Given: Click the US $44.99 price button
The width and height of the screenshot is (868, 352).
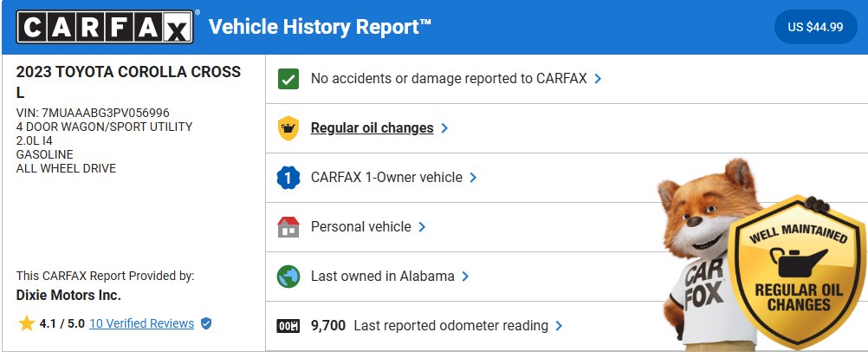Looking at the screenshot, I should click(815, 27).
